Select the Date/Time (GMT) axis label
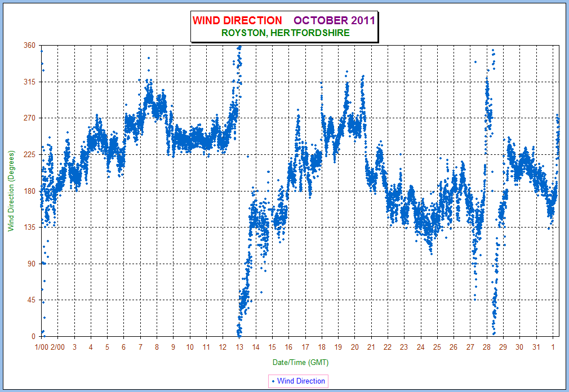Screen dimensions: 569x392 tap(300, 362)
